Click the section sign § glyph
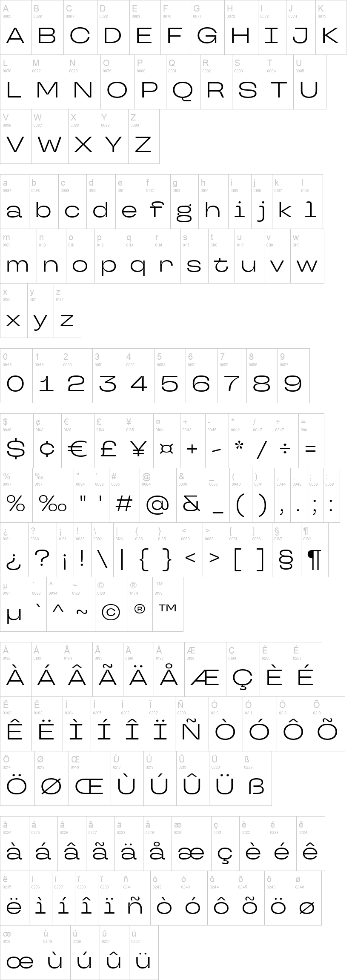The height and width of the screenshot is (980, 352). tap(286, 559)
